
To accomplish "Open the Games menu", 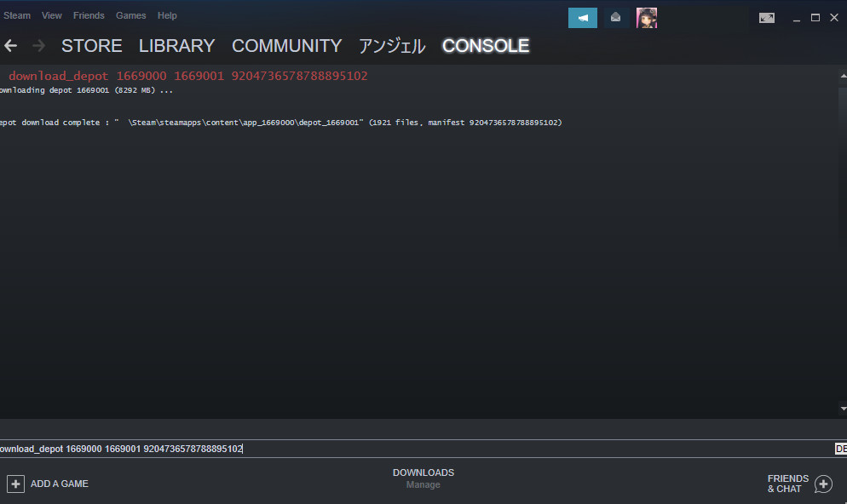I will tap(130, 15).
